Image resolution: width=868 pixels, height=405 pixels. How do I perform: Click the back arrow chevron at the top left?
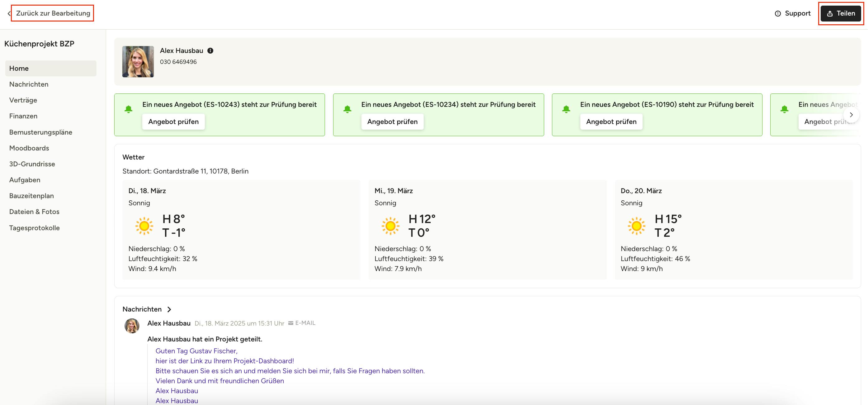[x=9, y=13]
